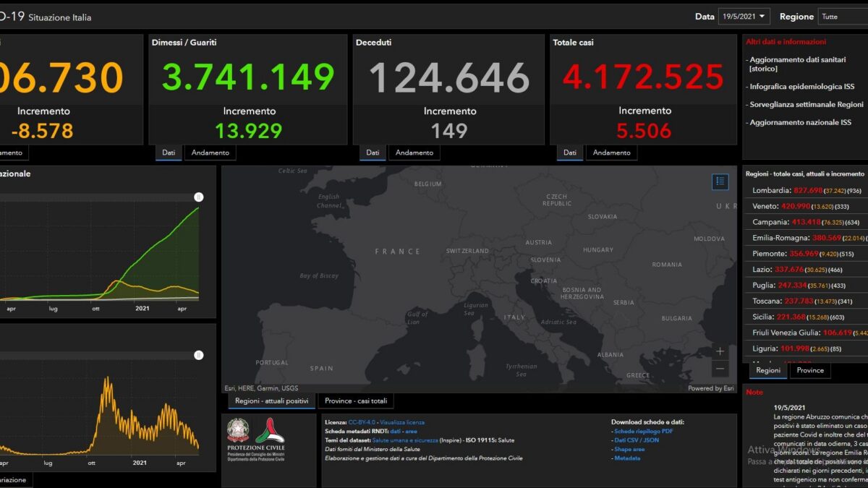Select Dati tab under Deceduti
868x488 pixels.
373,153
